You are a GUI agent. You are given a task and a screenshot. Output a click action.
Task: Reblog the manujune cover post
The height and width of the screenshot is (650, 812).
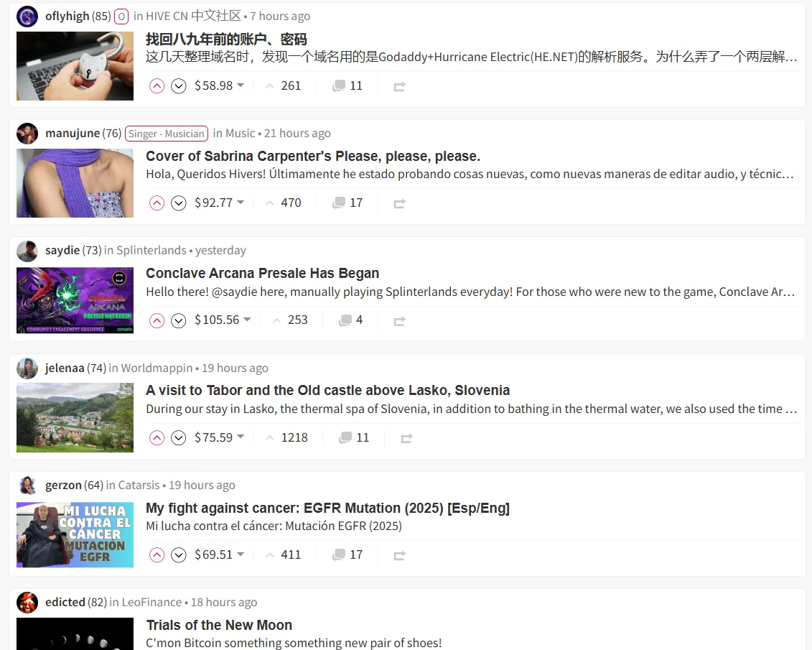pyautogui.click(x=399, y=203)
